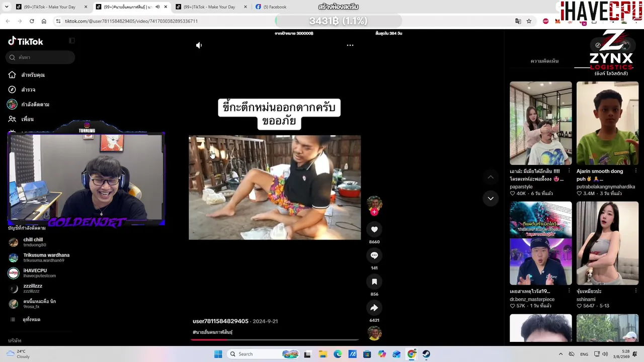Open the video more options menu

(350, 45)
